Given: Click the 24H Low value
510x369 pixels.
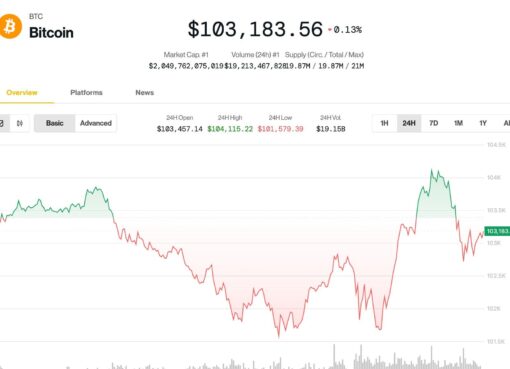Looking at the screenshot, I should pos(280,129).
